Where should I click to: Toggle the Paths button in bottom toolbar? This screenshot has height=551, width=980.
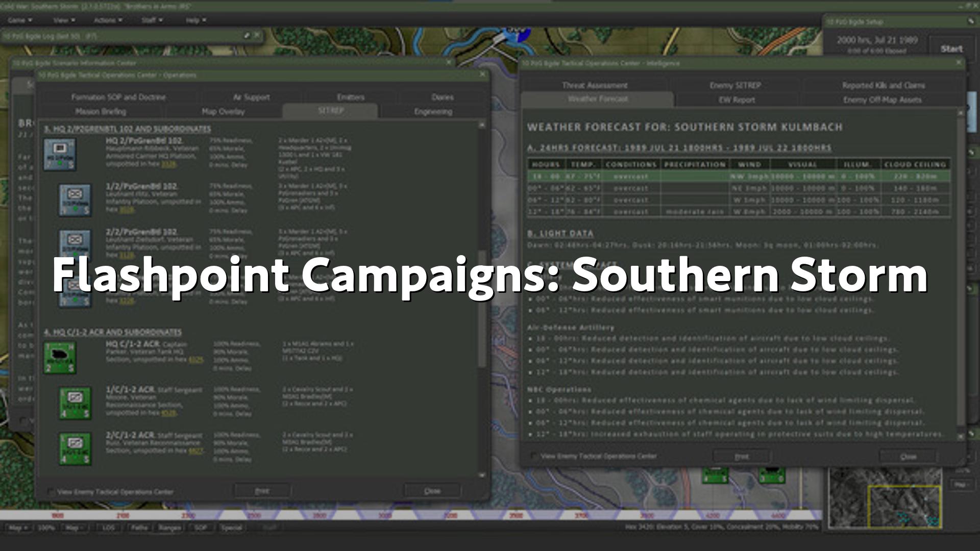pyautogui.click(x=139, y=528)
